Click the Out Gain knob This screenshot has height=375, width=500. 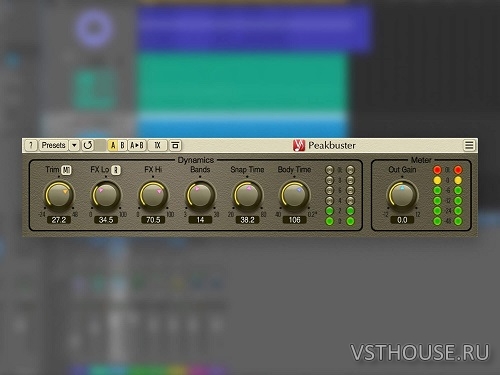[402, 195]
